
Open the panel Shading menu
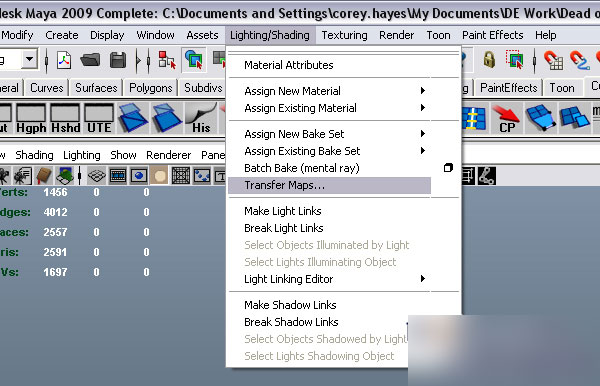pyautogui.click(x=34, y=155)
